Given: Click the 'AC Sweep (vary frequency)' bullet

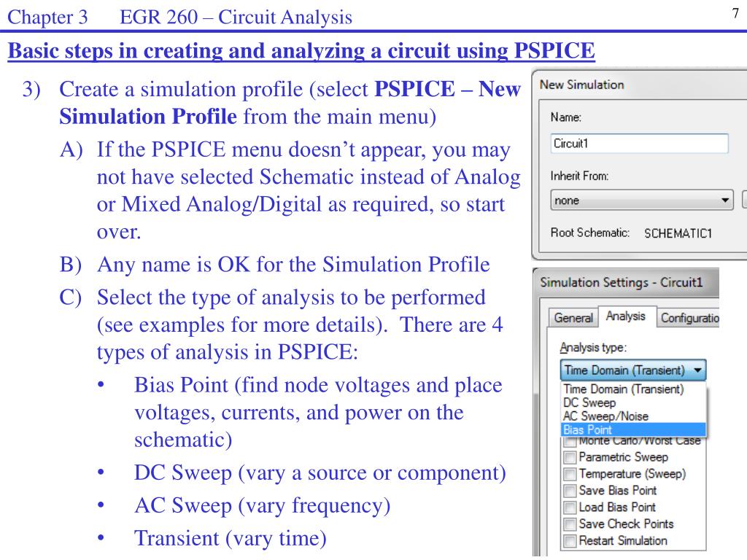Looking at the screenshot, I should (x=262, y=505).
